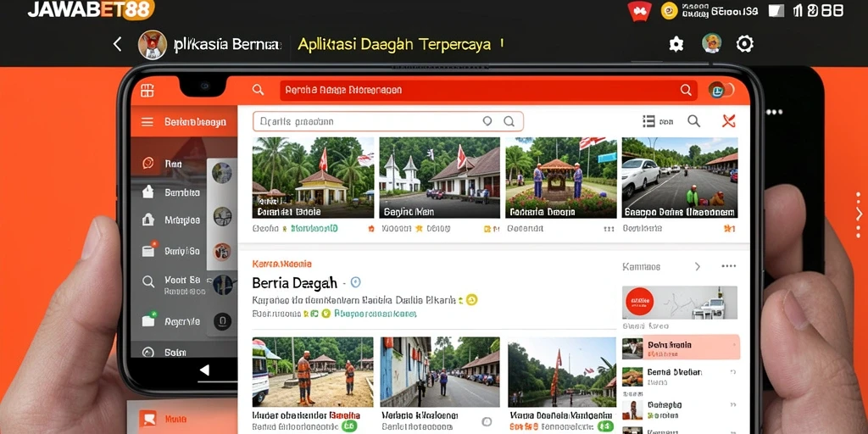Tap the magnifier inside the white search field

pyautogui.click(x=509, y=121)
